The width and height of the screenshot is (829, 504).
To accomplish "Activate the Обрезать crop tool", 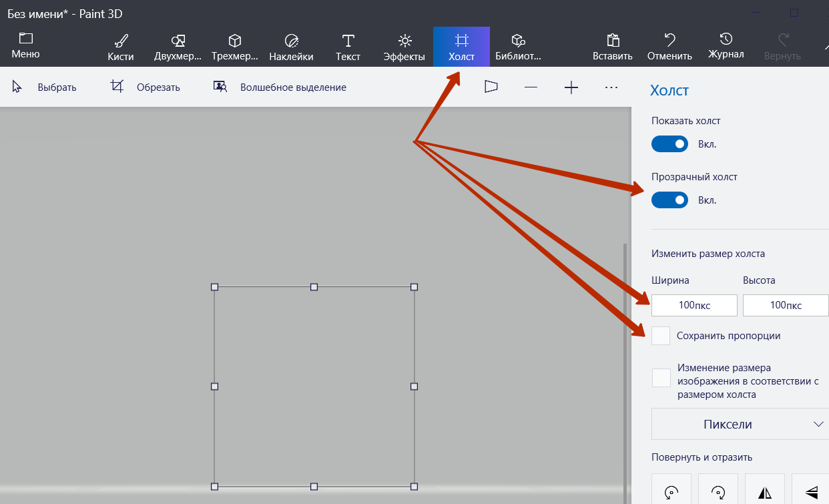I will [x=145, y=87].
